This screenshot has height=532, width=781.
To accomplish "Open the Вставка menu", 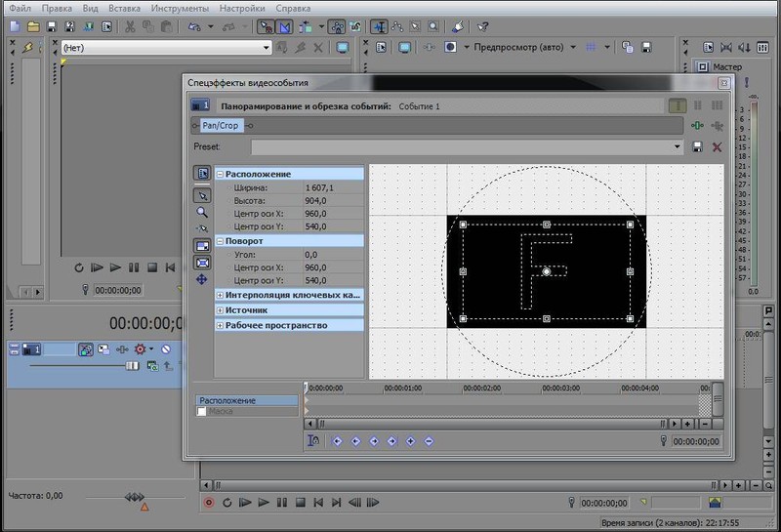I will [125, 8].
